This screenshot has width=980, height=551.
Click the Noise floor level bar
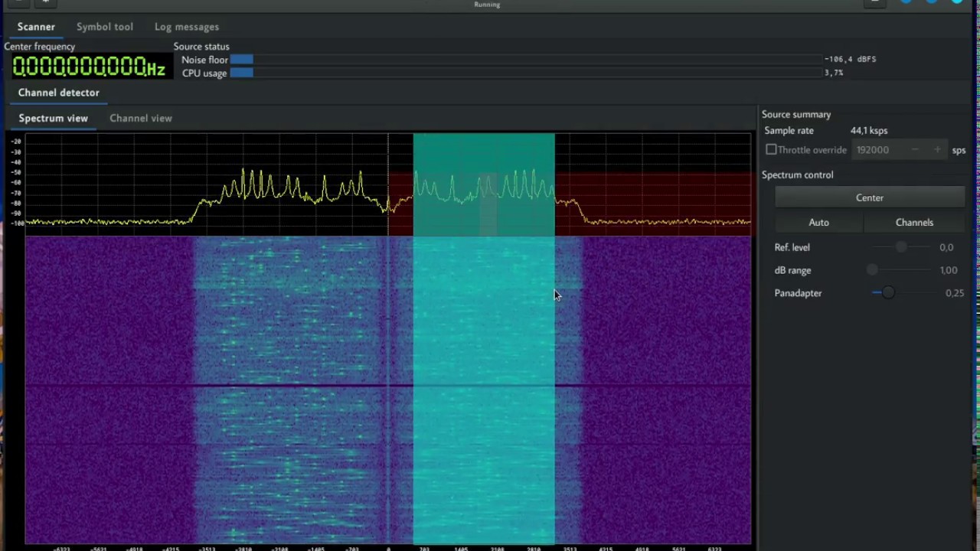click(525, 60)
